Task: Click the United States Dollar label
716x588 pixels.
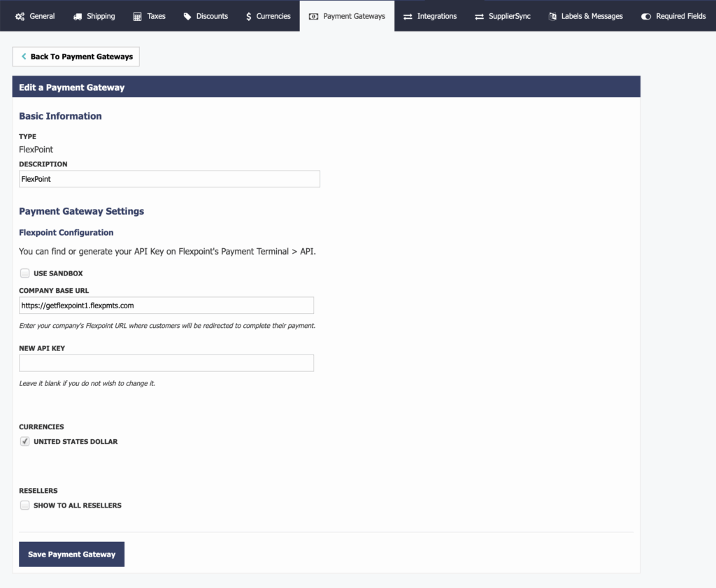Action: tap(76, 441)
